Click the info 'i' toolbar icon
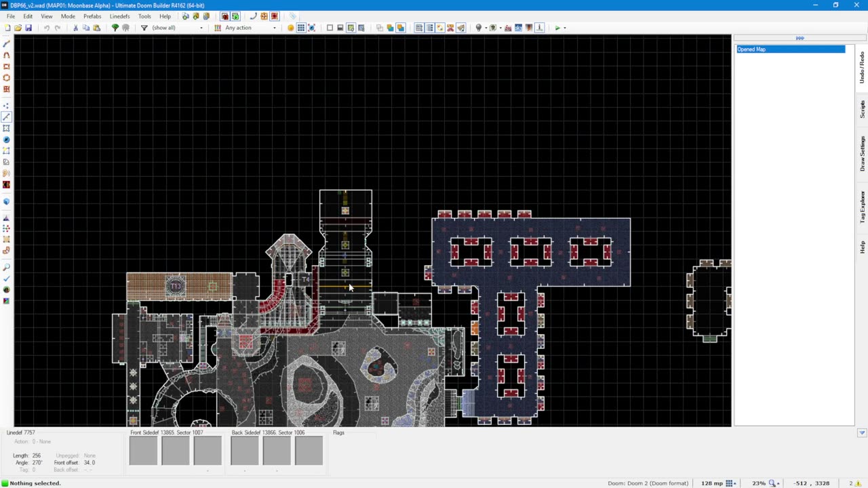 [x=540, y=28]
